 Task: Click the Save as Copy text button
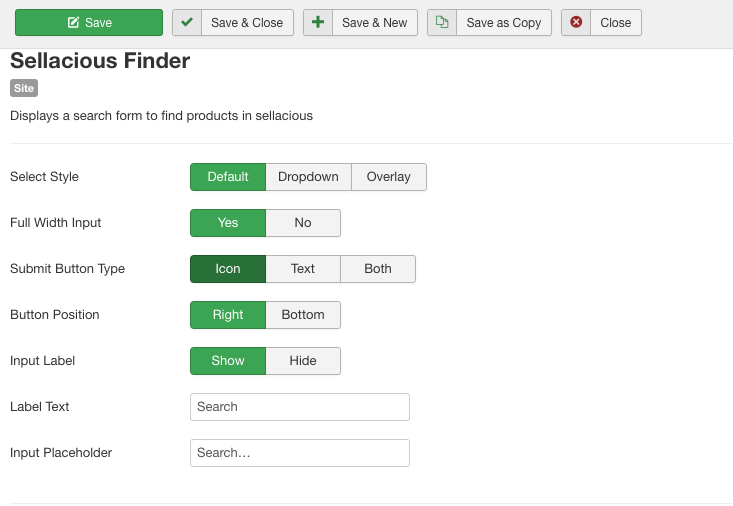pos(503,22)
